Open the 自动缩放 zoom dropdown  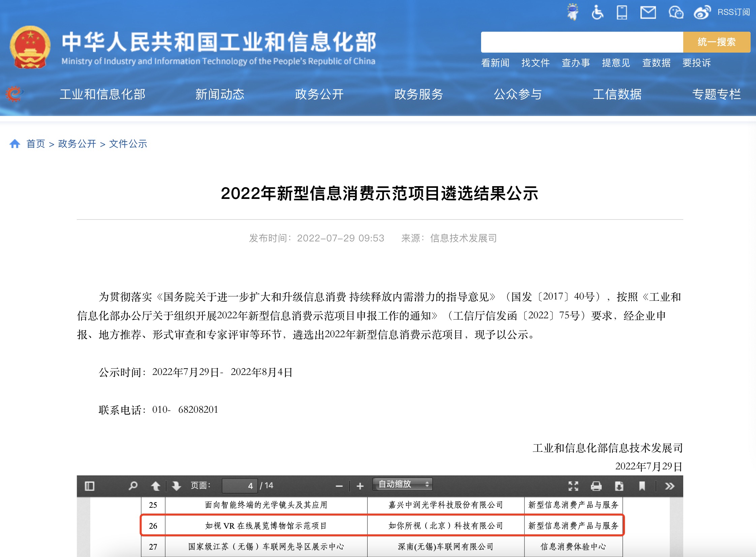click(402, 484)
